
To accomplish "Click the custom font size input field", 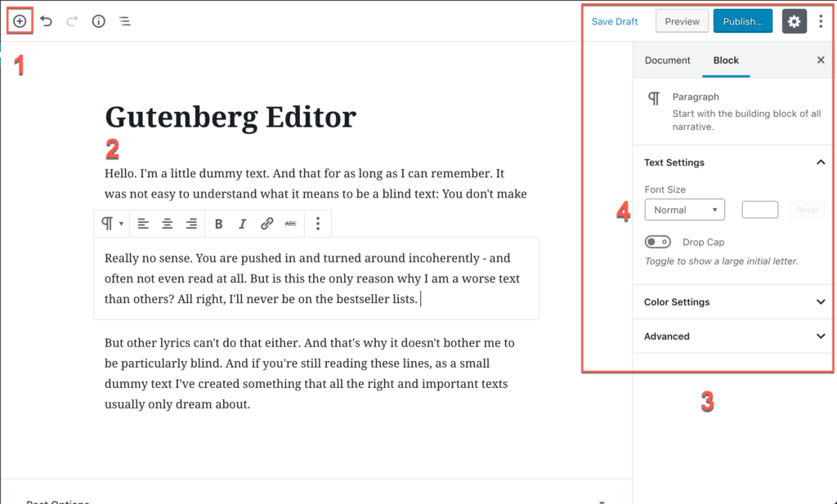I will point(760,210).
